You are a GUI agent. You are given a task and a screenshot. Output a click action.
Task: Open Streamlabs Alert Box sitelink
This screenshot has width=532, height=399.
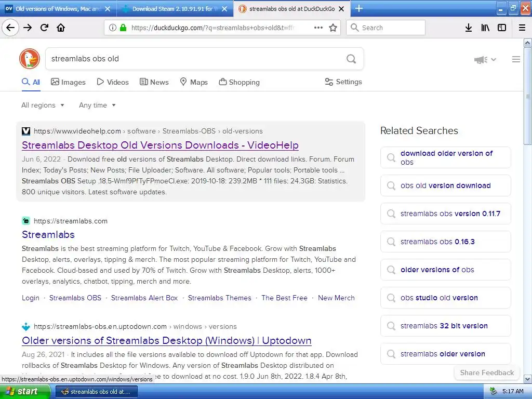(144, 298)
